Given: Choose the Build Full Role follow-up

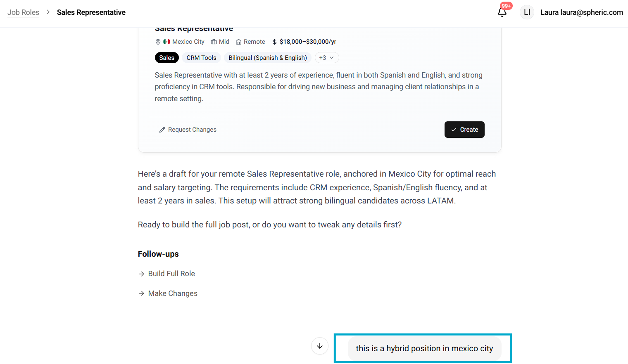Looking at the screenshot, I should [171, 274].
